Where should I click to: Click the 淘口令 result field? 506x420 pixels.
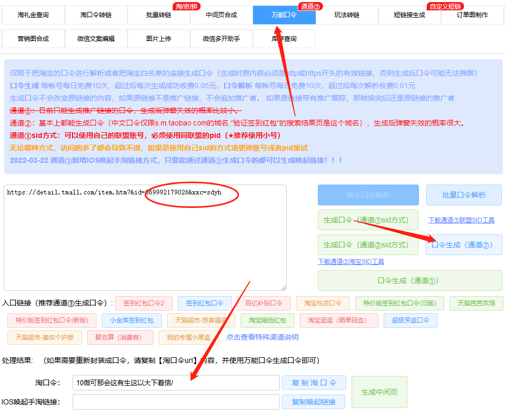point(176,383)
